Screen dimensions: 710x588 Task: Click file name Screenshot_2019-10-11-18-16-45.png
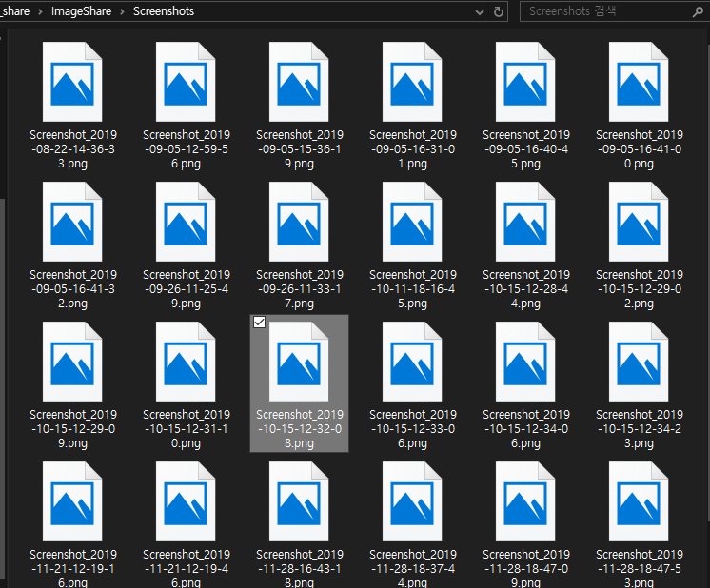tap(412, 289)
